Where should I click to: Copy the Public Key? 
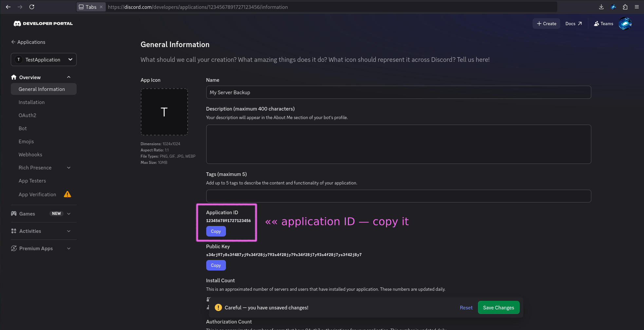[216, 265]
